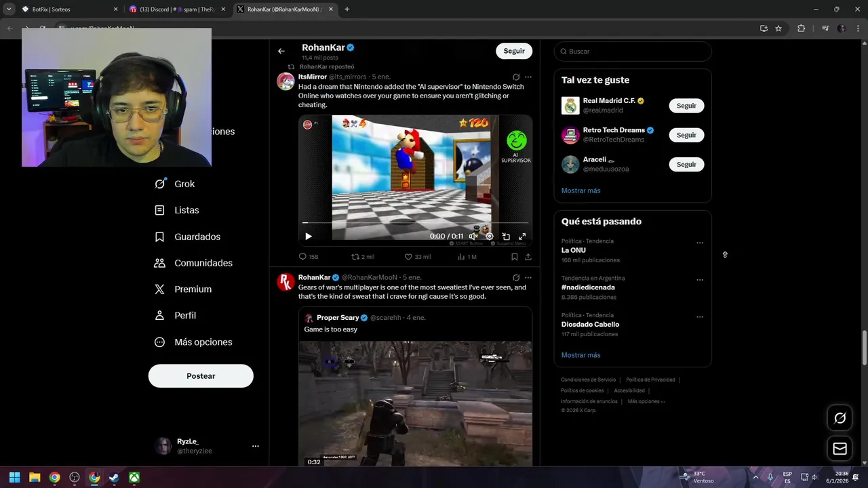View analytics of ItsMirror post (1 M)
The image size is (868, 488).
467,257
